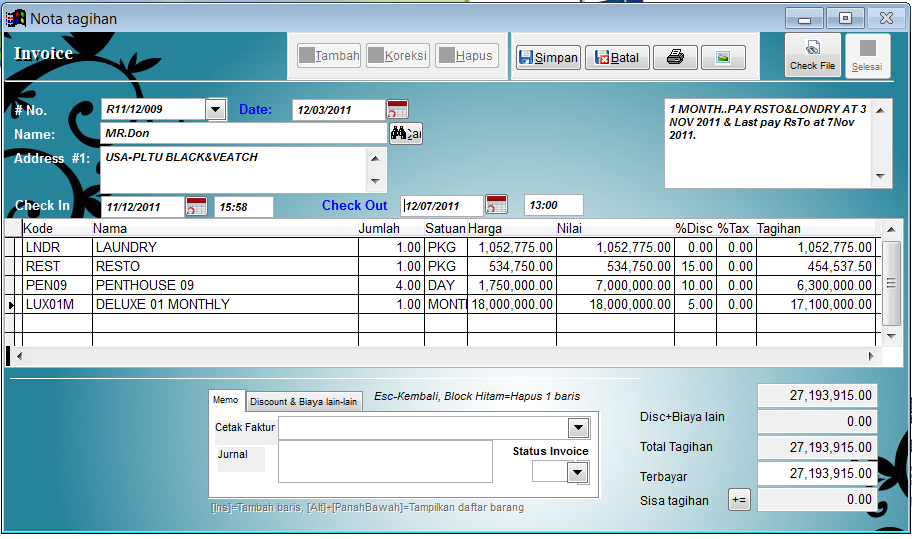Click the Terbayar amount field
Viewport: 912px width, 539px height.
tap(817, 473)
